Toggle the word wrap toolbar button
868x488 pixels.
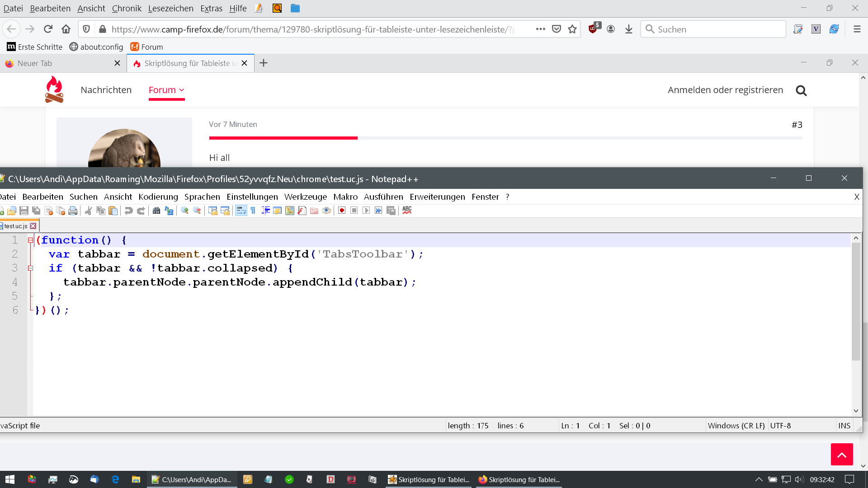(241, 211)
